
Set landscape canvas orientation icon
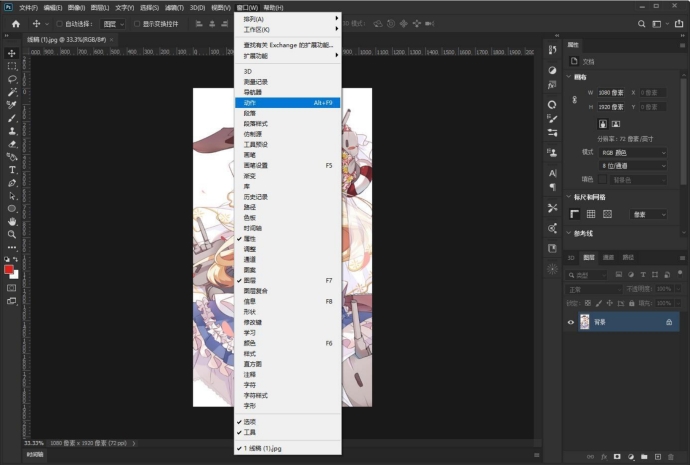(616, 124)
